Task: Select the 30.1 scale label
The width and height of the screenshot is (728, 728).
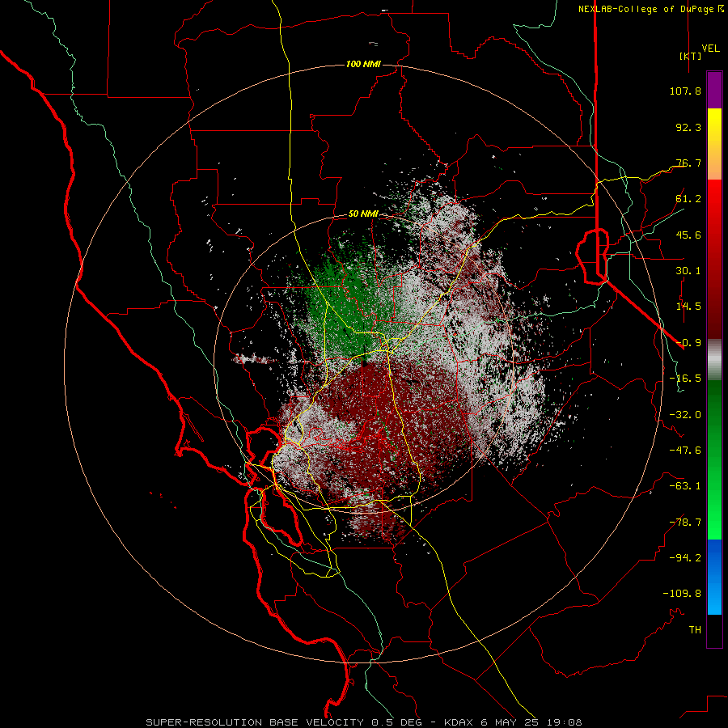Action: pyautogui.click(x=688, y=271)
